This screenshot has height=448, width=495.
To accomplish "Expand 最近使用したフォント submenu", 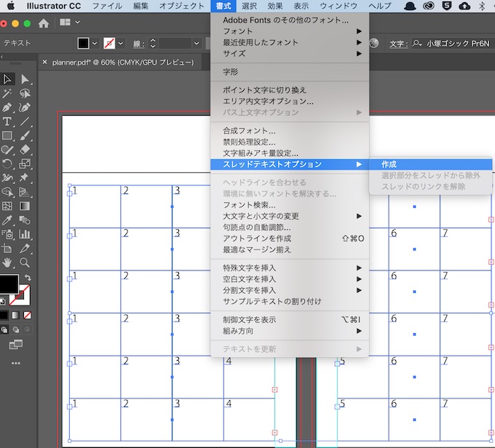I will (290, 42).
